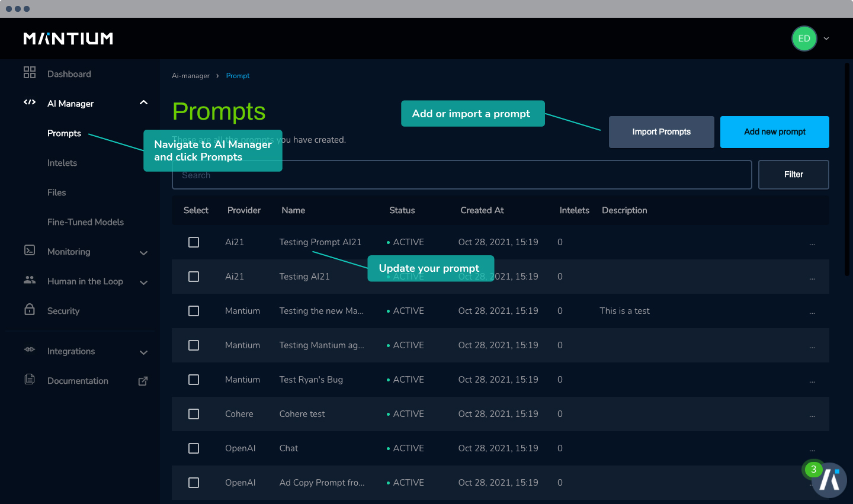Viewport: 853px width, 504px height.
Task: Open the Documentation link
Action: click(x=78, y=381)
